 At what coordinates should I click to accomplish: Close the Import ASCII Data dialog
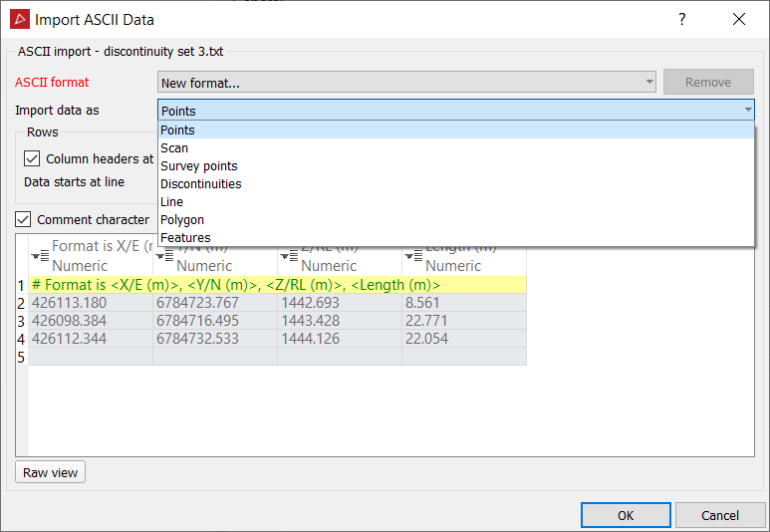tap(738, 19)
